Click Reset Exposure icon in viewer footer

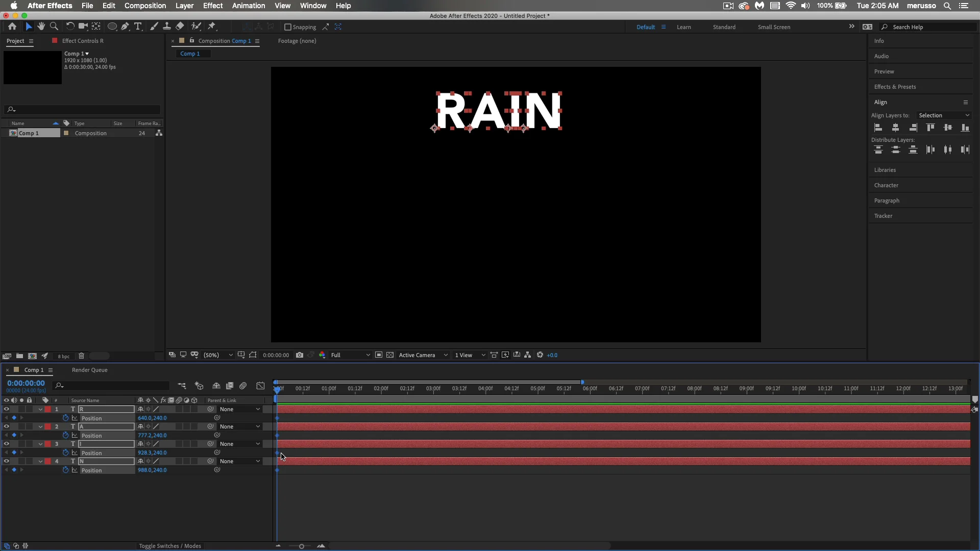click(540, 355)
